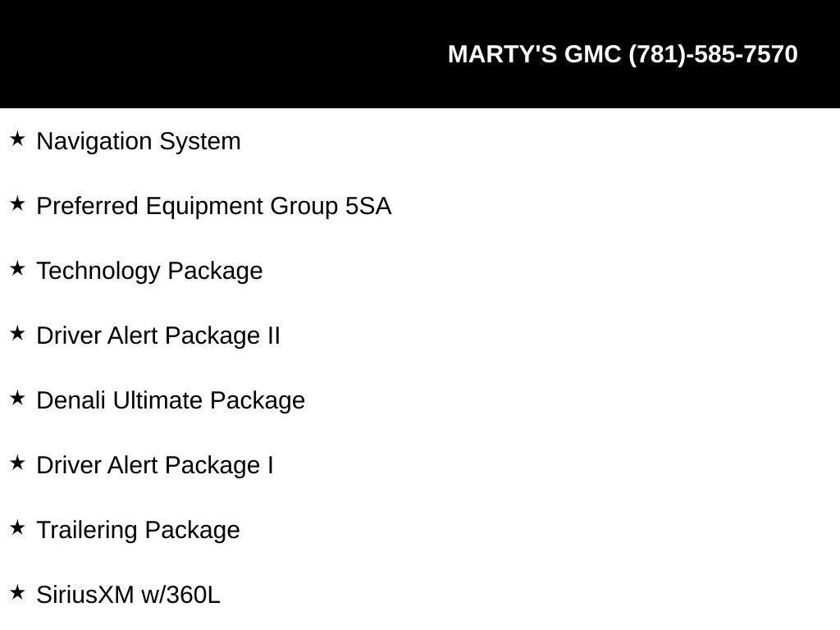Click the Driver Alert Package I text
Screen dimensions: 840x630
pyautogui.click(x=155, y=465)
